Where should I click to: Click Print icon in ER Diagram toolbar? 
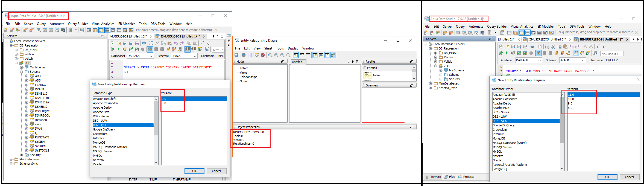[x=244, y=55]
